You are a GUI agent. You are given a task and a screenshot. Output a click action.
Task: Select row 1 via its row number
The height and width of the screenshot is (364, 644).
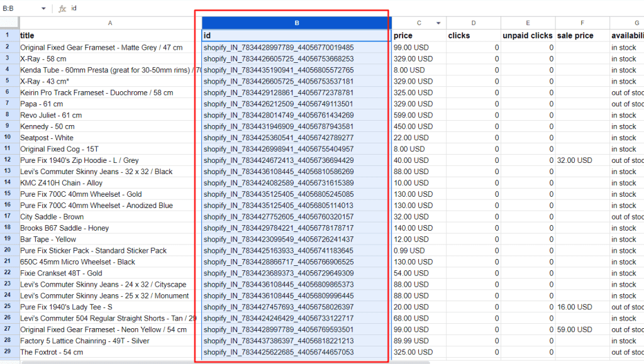point(9,35)
